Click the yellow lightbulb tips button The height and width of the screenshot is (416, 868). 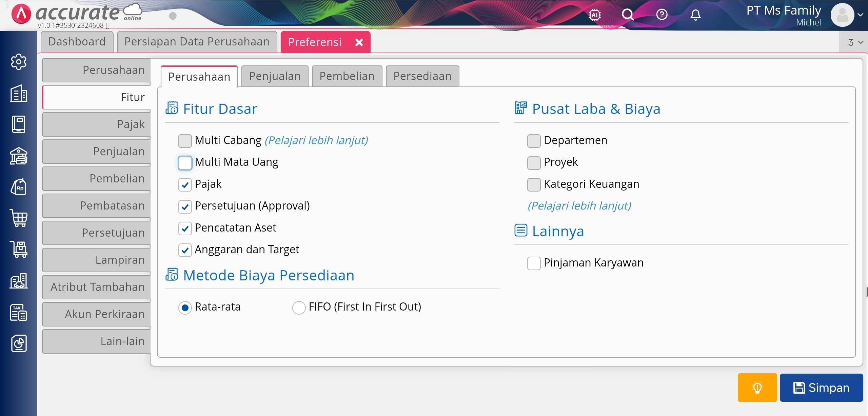(757, 388)
